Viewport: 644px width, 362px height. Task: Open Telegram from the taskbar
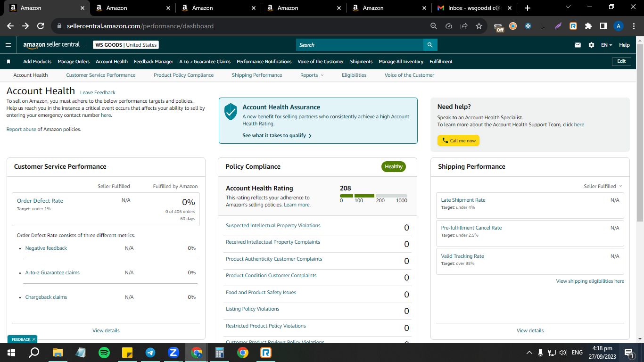[x=150, y=352]
